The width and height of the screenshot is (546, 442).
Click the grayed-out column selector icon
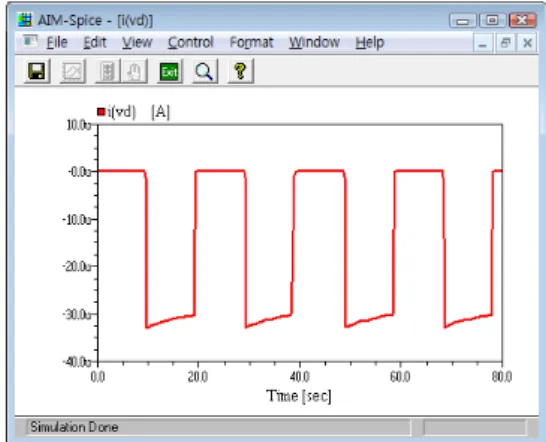point(108,71)
